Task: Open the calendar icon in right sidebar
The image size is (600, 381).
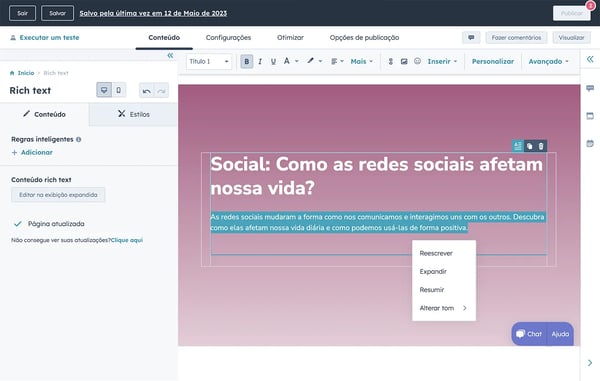Action: pos(590,143)
